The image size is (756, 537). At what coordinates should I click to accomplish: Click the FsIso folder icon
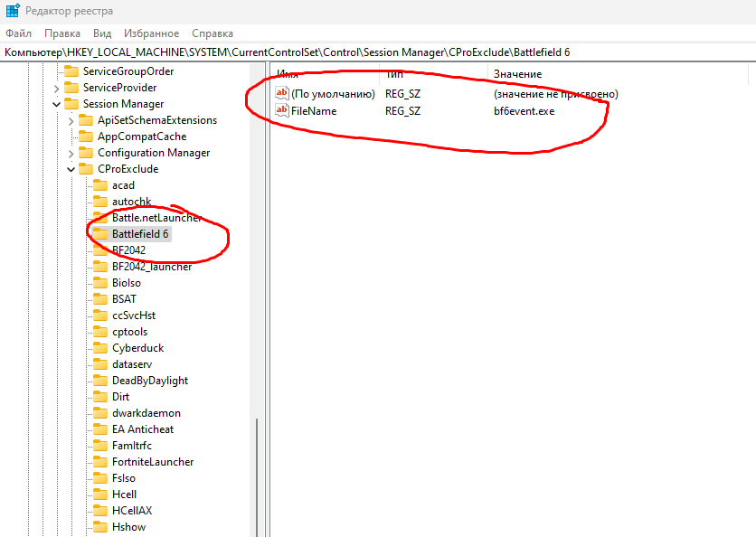click(x=100, y=477)
